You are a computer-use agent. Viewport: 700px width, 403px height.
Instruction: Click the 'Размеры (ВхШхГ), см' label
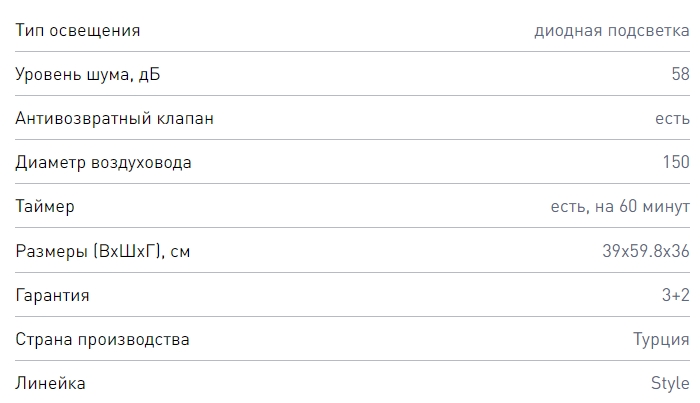click(103, 251)
